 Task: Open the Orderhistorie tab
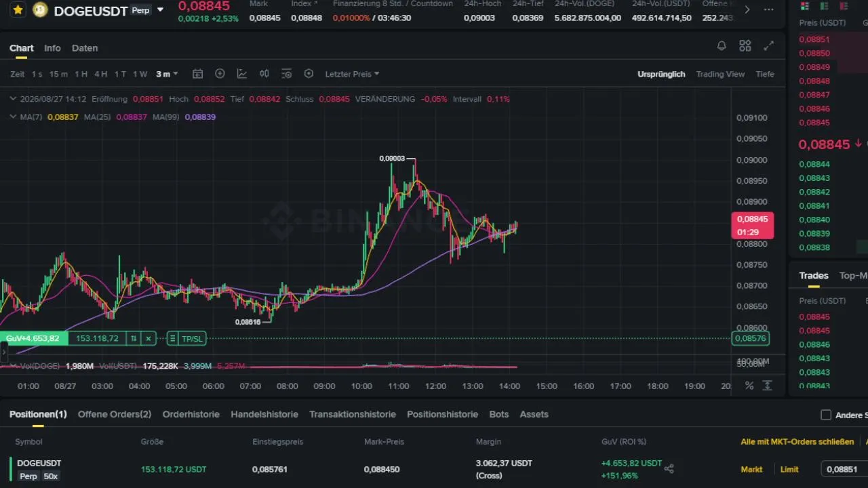(191, 414)
